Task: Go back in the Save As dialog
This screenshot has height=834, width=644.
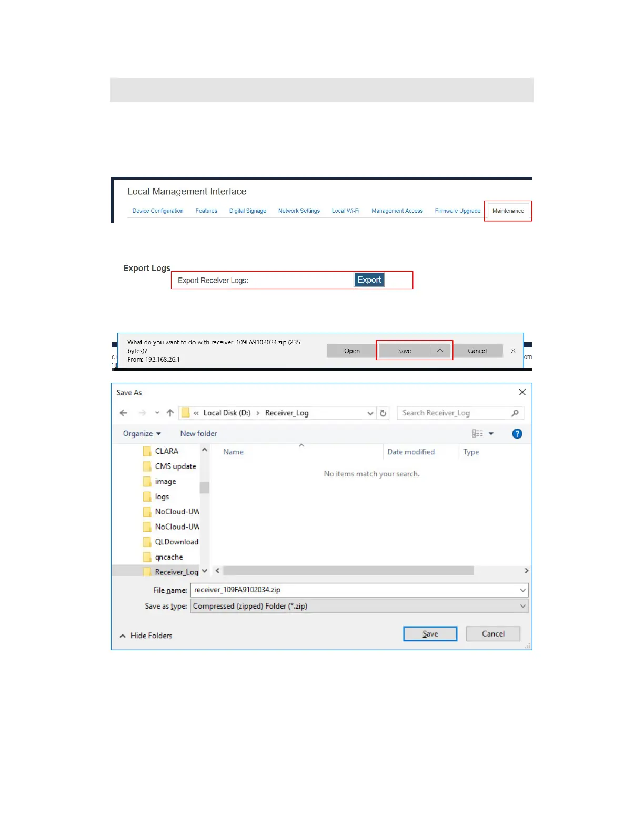Action: [124, 413]
